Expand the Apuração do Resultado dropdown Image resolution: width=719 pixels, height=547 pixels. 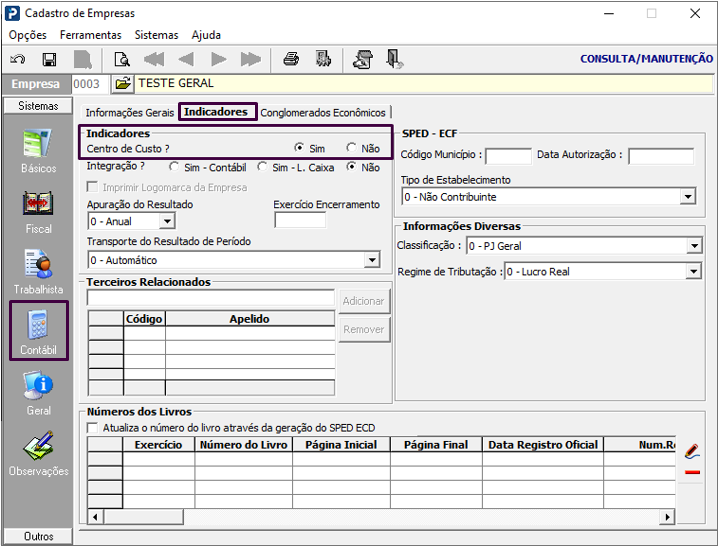(x=167, y=221)
